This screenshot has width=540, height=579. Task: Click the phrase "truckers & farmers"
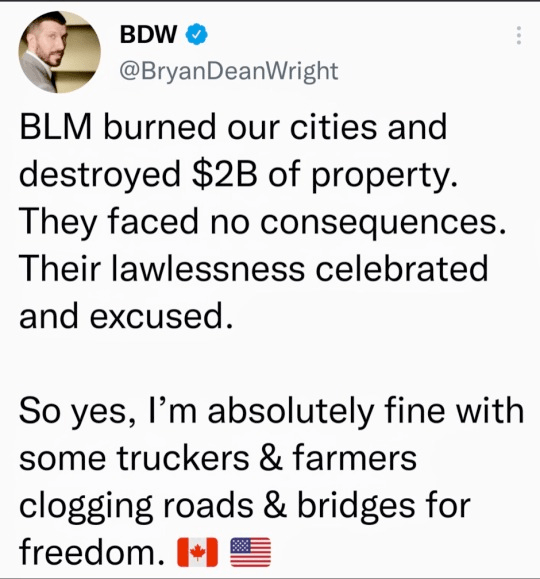click(267, 459)
